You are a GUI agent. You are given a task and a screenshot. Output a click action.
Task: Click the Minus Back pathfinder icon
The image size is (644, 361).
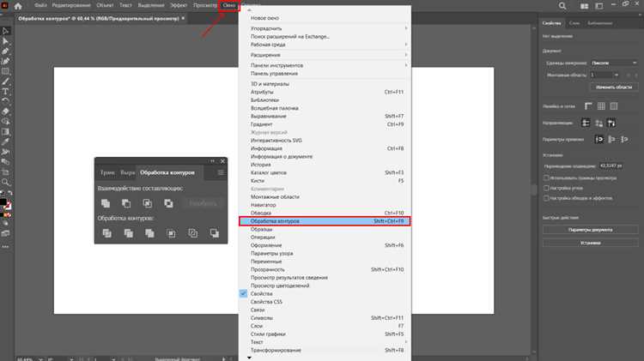pyautogui.click(x=215, y=233)
